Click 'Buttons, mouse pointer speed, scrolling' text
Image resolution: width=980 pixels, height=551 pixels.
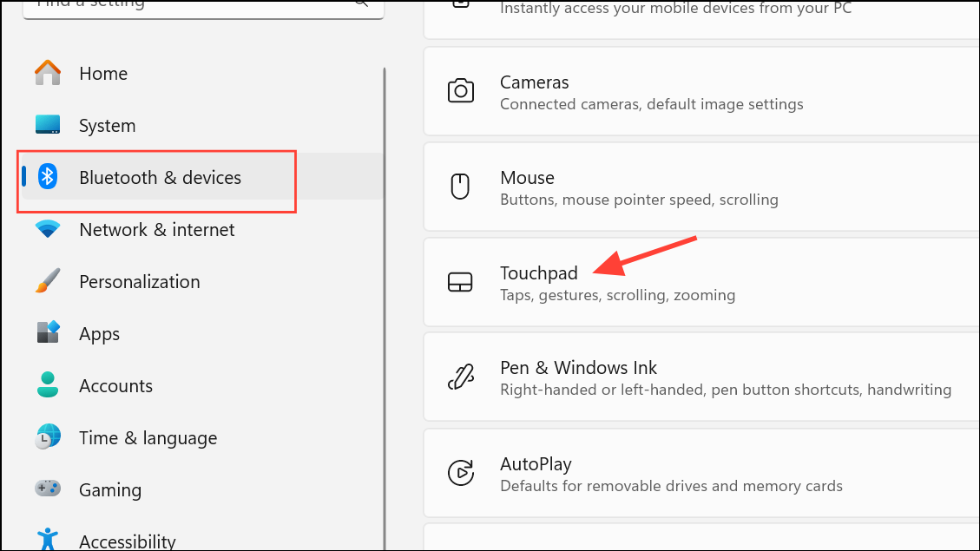(639, 200)
